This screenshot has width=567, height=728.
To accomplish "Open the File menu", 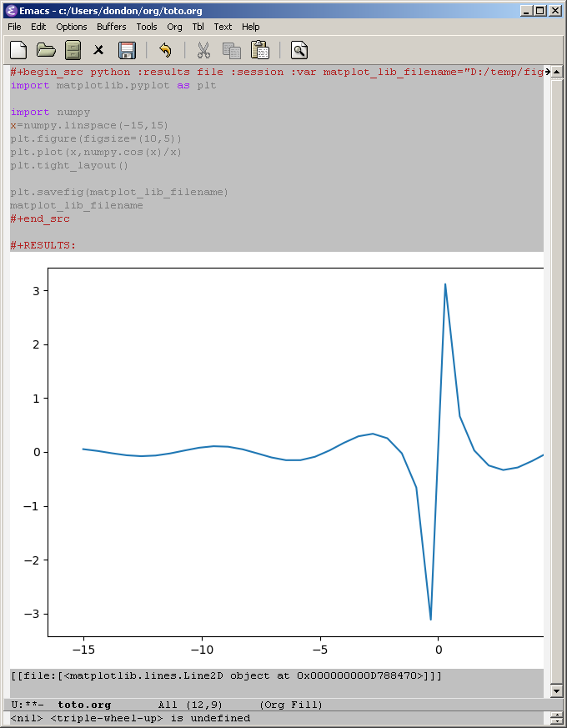I will [x=14, y=27].
